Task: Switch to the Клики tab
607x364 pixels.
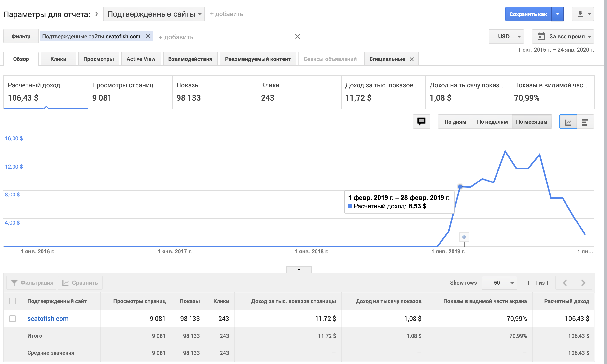Action: point(58,59)
